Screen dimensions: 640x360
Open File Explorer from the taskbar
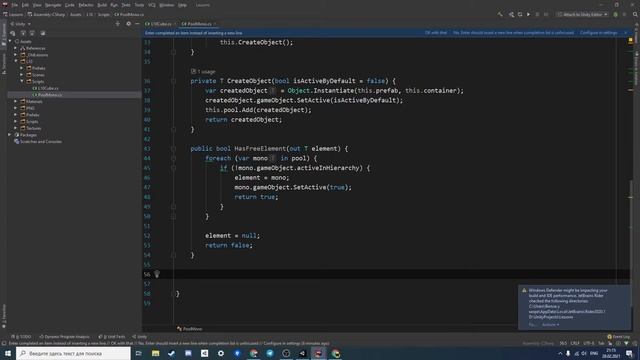pos(156,353)
